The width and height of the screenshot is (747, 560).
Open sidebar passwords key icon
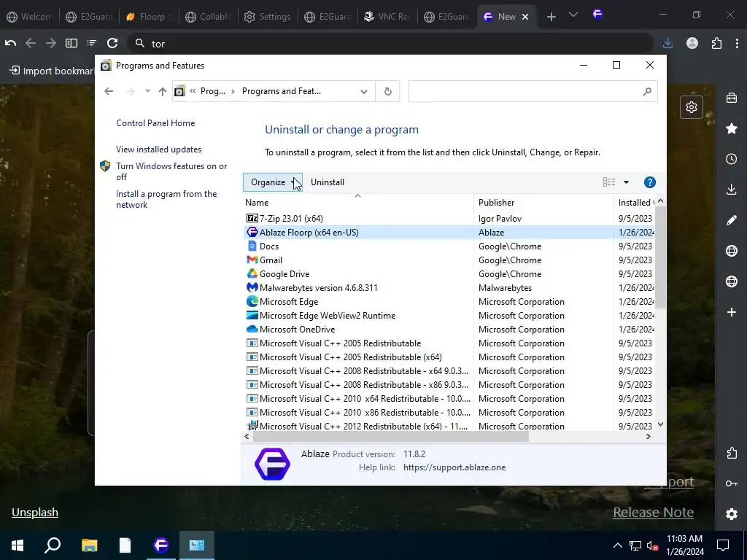(732, 483)
